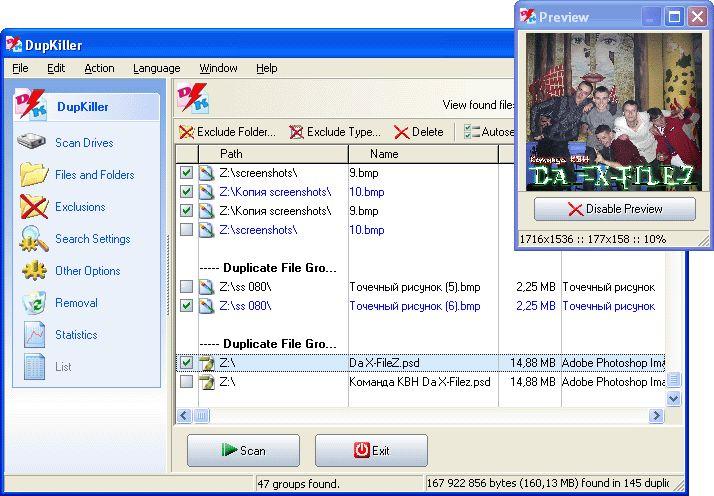Open the Window menu
The width and height of the screenshot is (714, 496).
(x=218, y=68)
